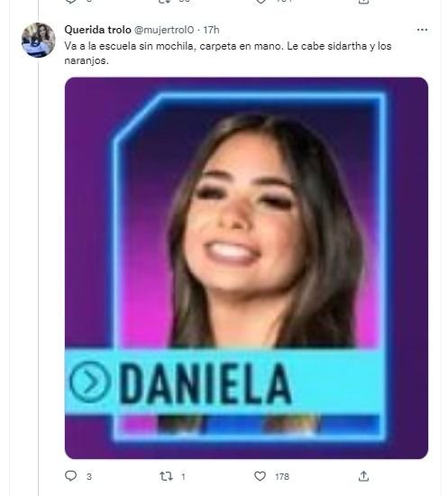This screenshot has height=496, width=448.
Task: Click the DANIELA name banner in image
Action: 223,381
